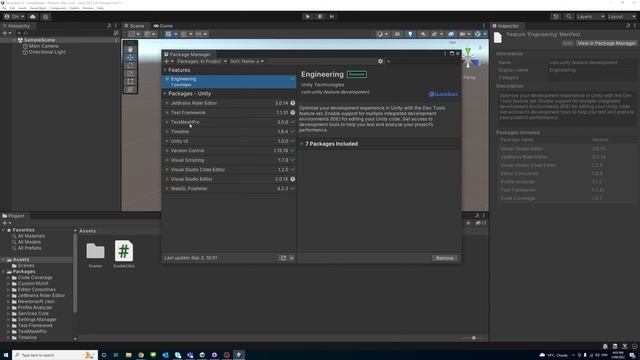The height and width of the screenshot is (360, 640).
Task: Select the Visual Studio Editor package
Action: 229,179
